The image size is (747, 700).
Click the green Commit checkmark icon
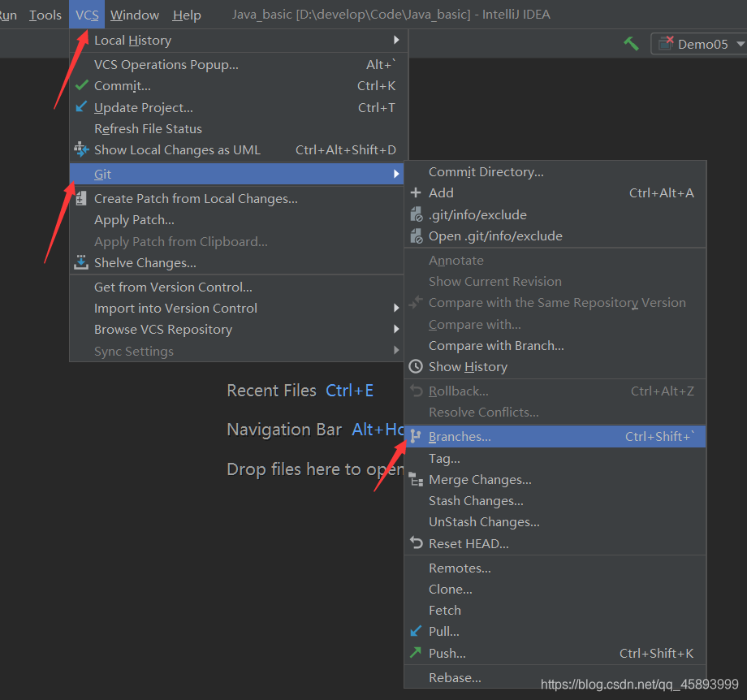pyautogui.click(x=82, y=85)
